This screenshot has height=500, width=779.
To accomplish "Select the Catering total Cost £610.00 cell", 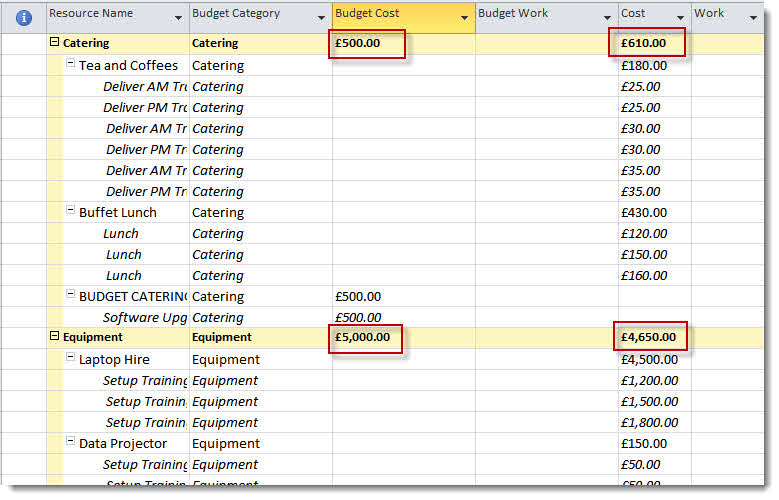I will [648, 44].
